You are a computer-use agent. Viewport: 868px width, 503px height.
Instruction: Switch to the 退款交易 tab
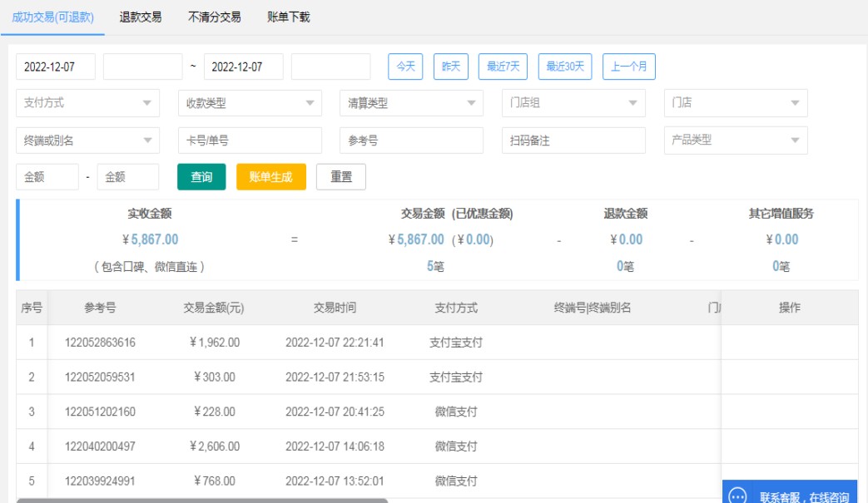[141, 17]
